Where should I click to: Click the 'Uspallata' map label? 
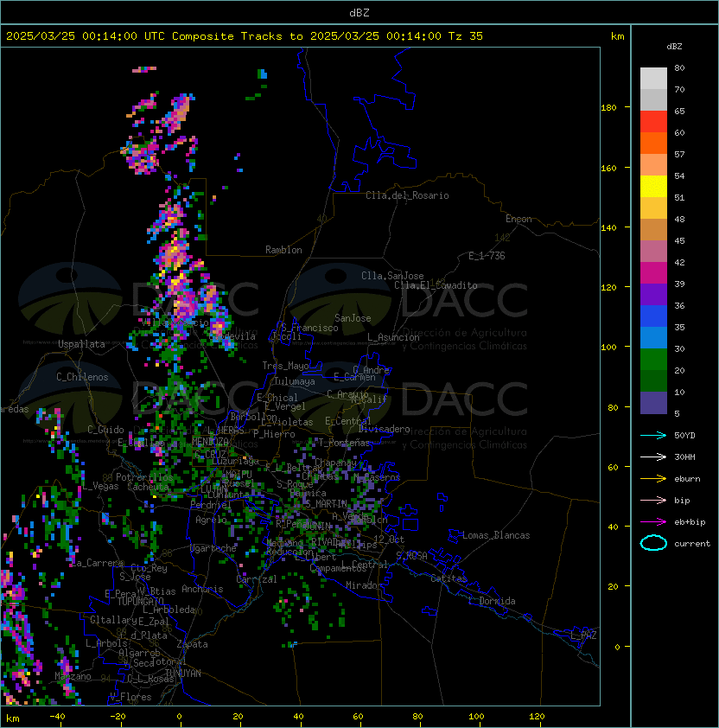[x=81, y=344]
